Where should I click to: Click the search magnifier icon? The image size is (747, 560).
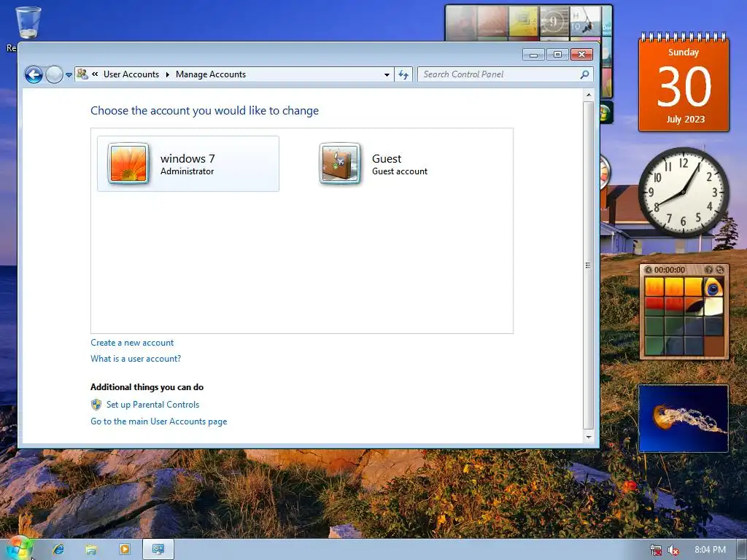coord(584,74)
